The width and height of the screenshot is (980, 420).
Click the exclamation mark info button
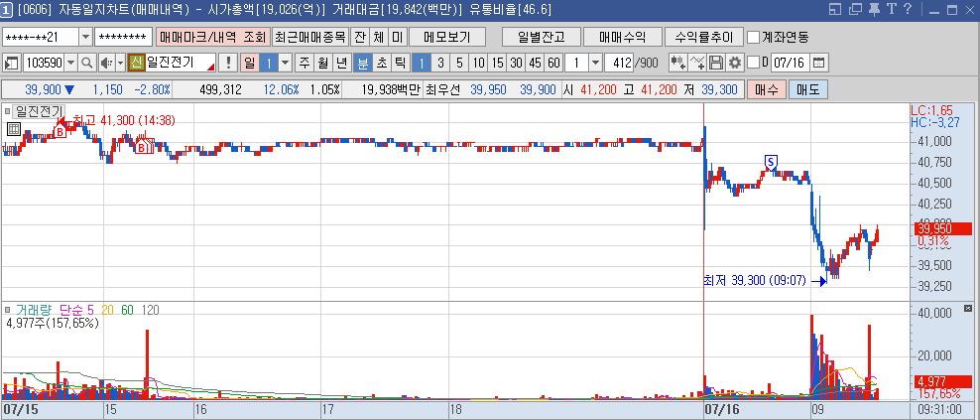228,63
